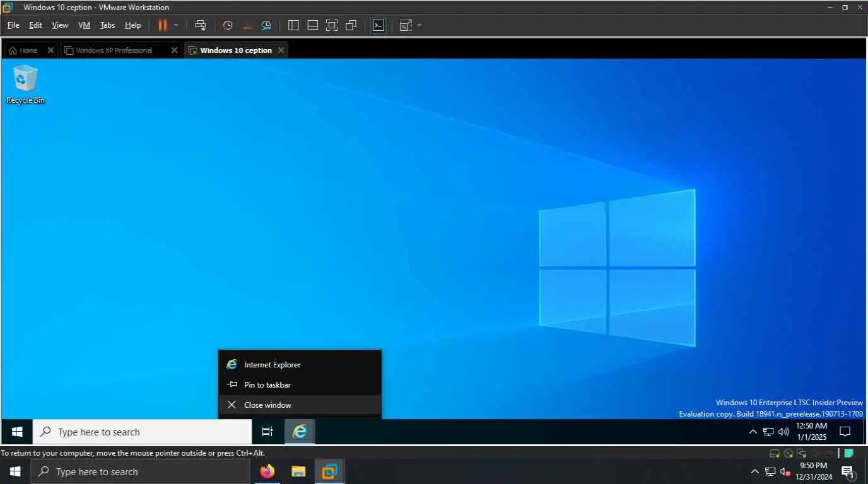868x484 pixels.
Task: Open File Explorer from the host taskbar
Action: click(298, 471)
